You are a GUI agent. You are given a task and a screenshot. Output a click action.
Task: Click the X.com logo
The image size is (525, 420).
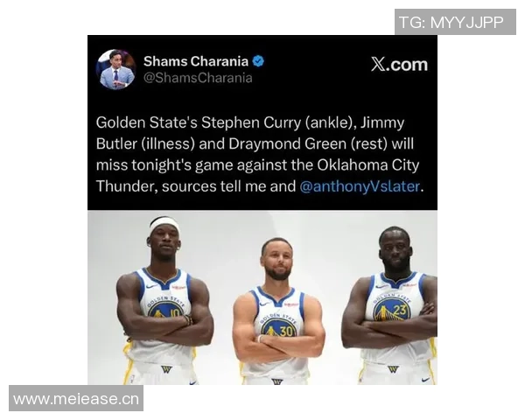coord(399,64)
